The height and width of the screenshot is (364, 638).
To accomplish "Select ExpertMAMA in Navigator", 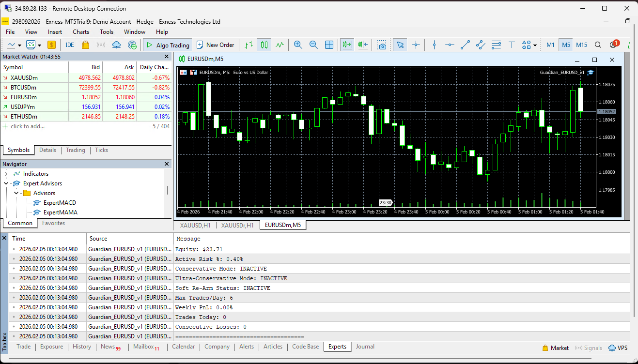I will (x=60, y=212).
